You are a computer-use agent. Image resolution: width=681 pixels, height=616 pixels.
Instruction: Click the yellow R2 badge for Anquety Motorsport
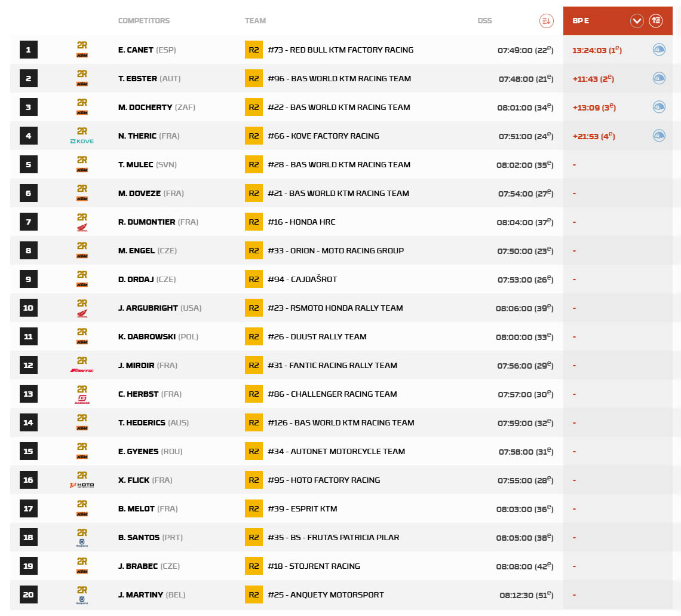tap(254, 594)
